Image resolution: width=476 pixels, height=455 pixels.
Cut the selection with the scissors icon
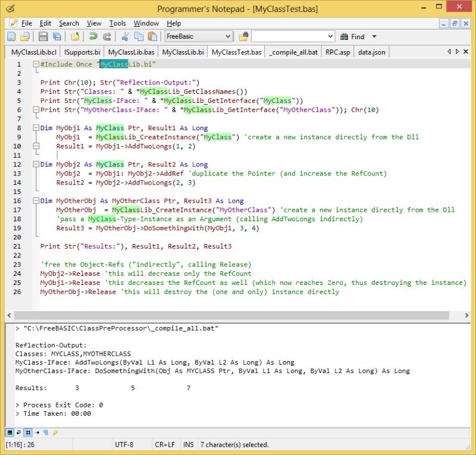pos(125,36)
